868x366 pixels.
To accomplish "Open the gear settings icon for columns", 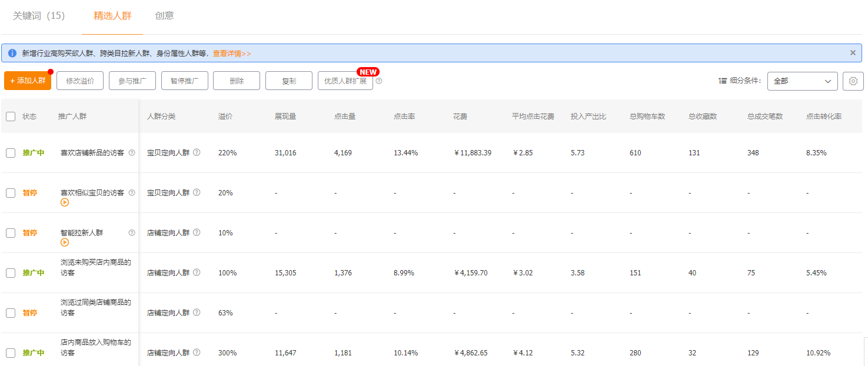I will tap(853, 81).
